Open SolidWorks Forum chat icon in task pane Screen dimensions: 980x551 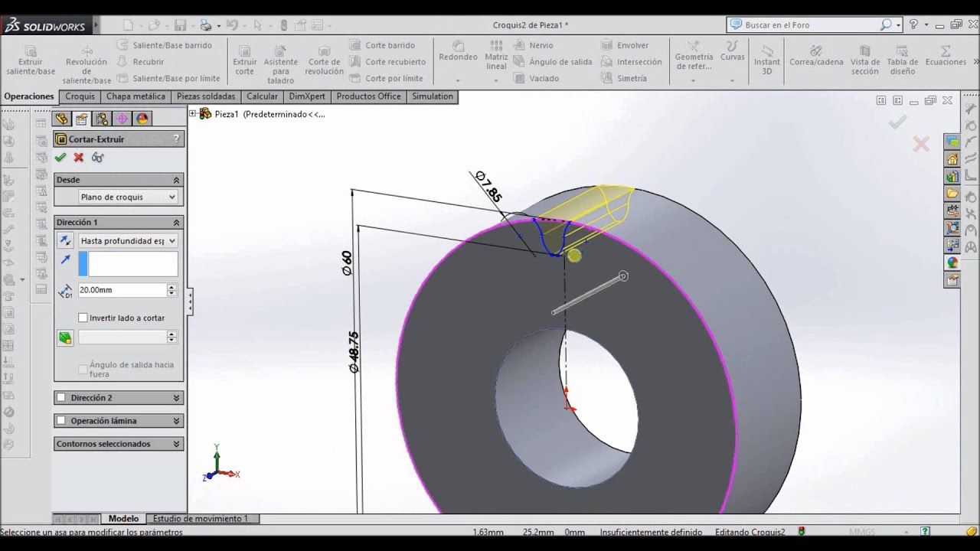952,141
